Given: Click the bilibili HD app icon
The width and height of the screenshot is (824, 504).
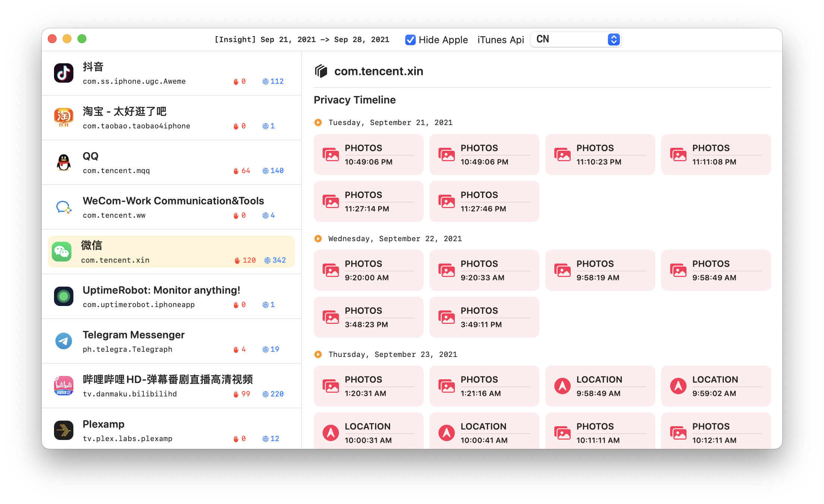Looking at the screenshot, I should click(63, 386).
